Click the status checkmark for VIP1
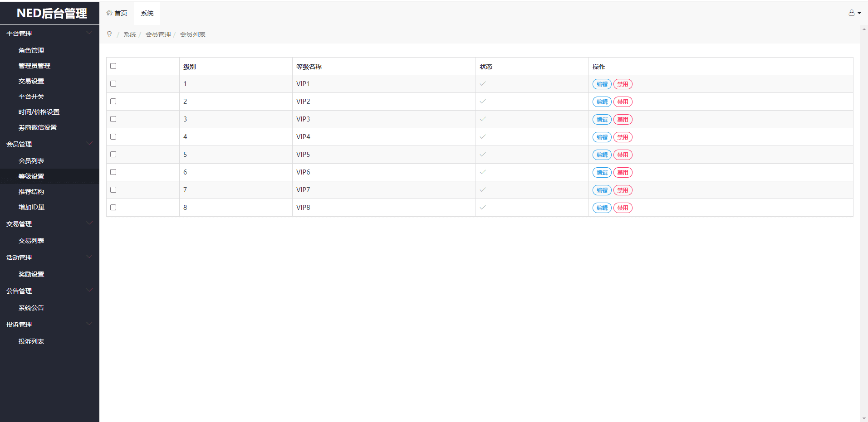The width and height of the screenshot is (868, 422). point(482,84)
